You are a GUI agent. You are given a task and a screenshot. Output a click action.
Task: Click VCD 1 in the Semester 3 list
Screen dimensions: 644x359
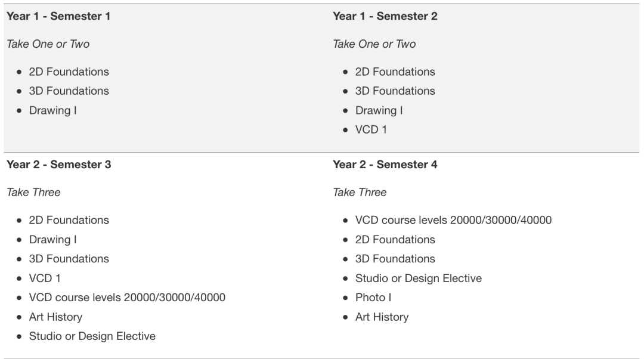pos(45,278)
